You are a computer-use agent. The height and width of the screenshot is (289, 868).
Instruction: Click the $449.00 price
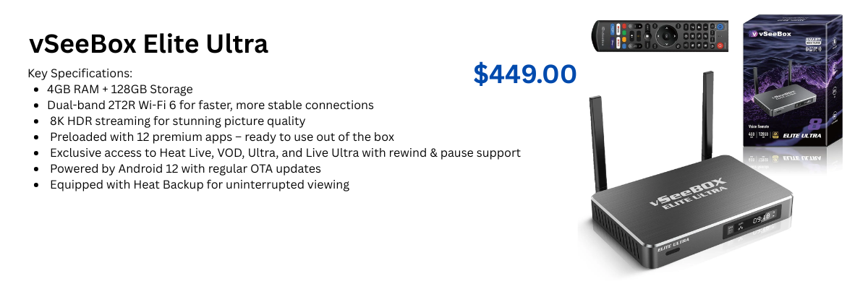(524, 74)
